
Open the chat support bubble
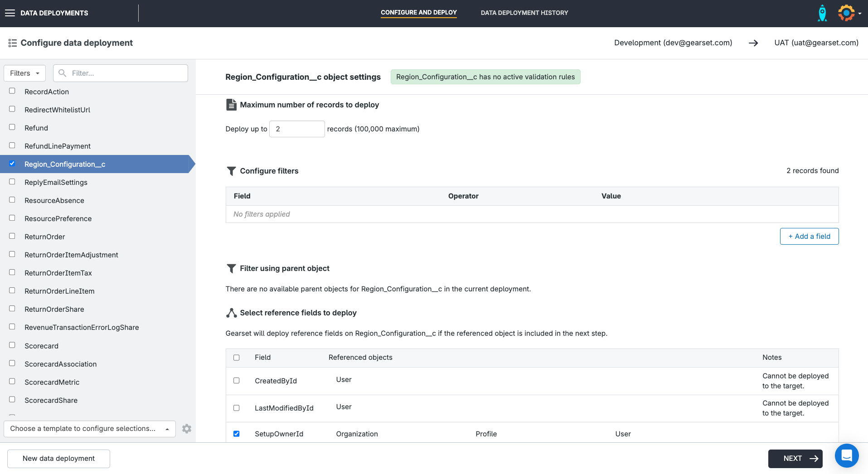[847, 455]
